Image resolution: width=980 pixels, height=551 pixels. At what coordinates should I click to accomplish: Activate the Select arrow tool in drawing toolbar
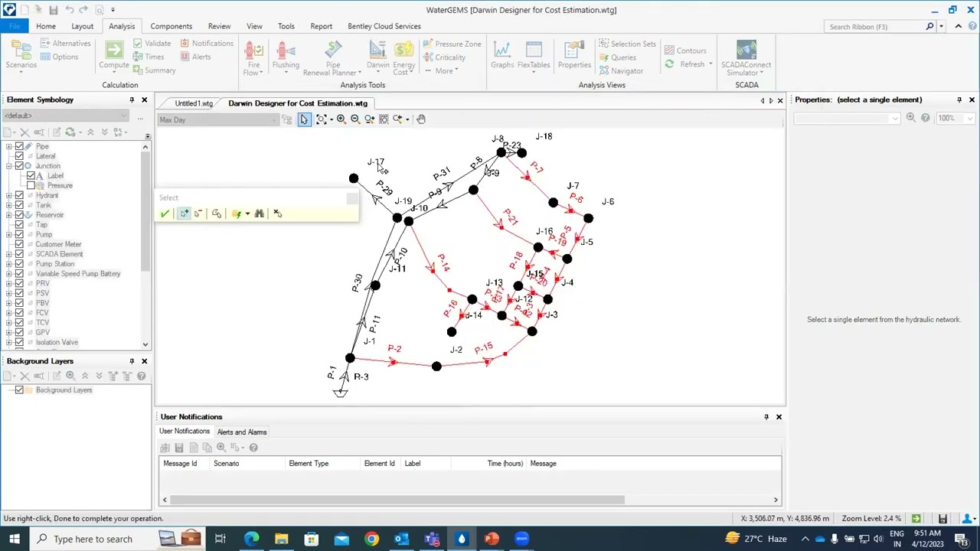tap(304, 119)
